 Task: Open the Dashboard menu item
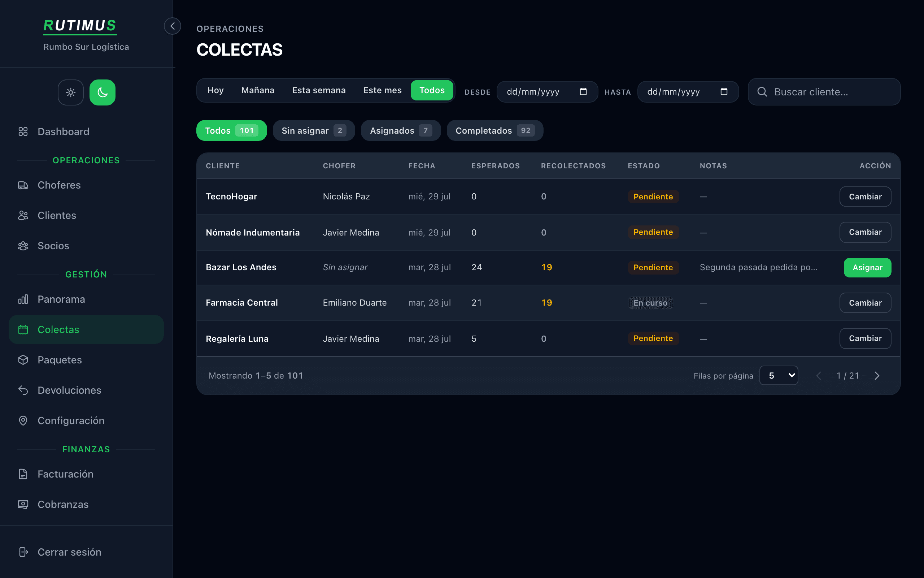coord(86,131)
